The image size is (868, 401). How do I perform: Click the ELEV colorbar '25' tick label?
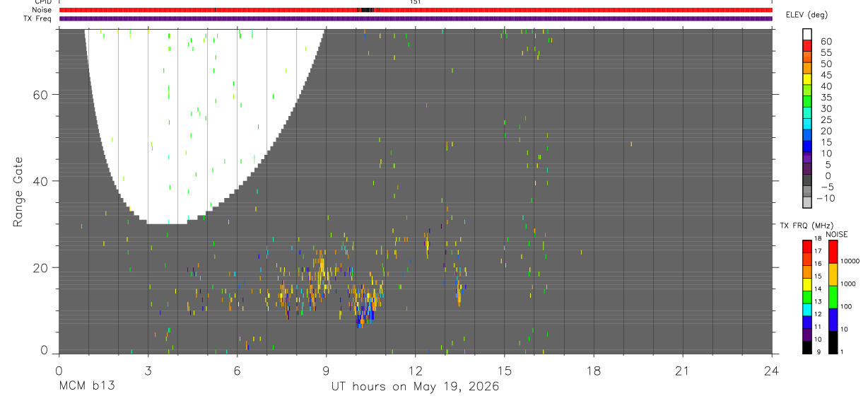825,120
